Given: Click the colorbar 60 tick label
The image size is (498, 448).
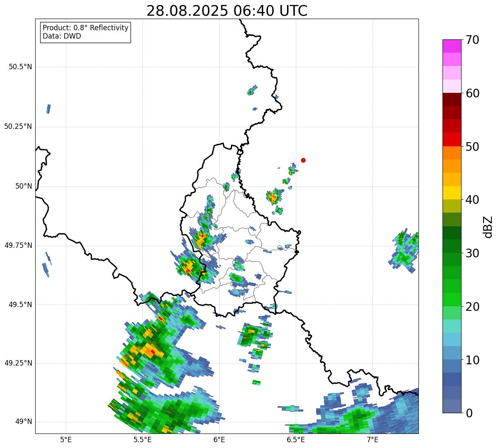Looking at the screenshot, I should coord(472,93).
